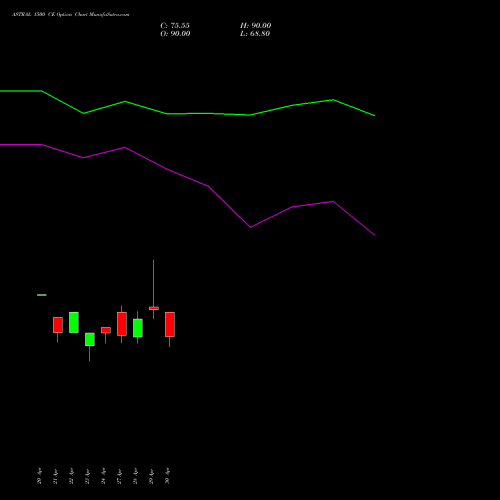Select the open value O: 90.00

click(x=175, y=34)
